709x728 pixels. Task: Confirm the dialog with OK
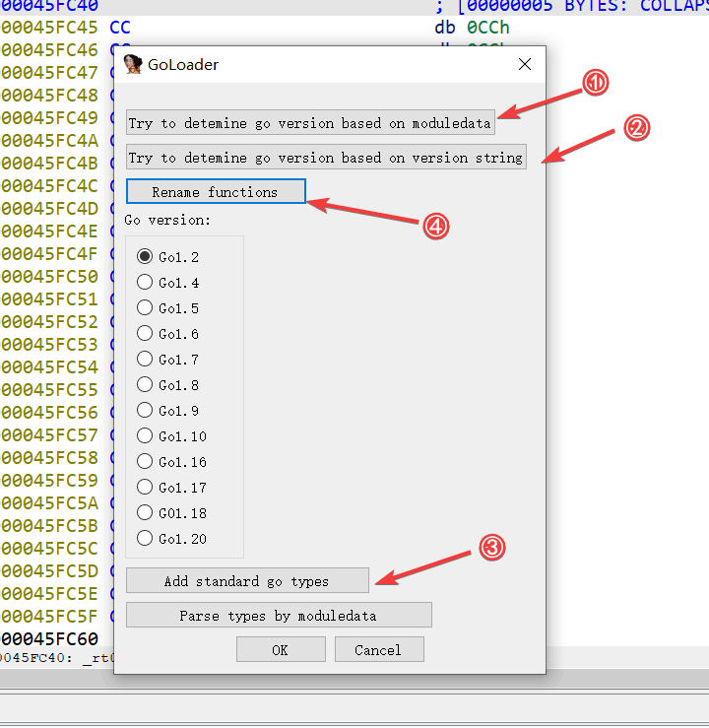coord(281,650)
